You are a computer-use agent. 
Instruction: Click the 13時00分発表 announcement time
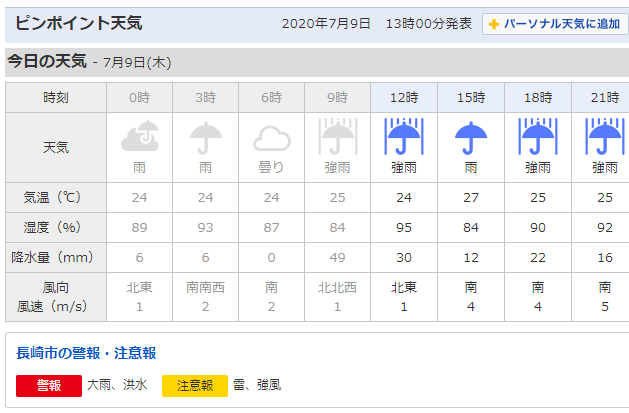(428, 24)
